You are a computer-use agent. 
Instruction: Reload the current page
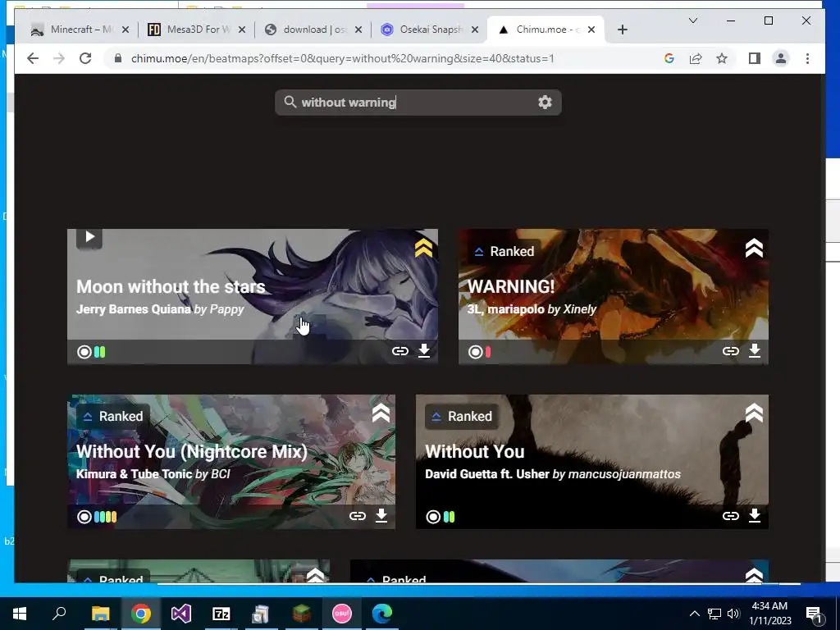click(x=85, y=58)
